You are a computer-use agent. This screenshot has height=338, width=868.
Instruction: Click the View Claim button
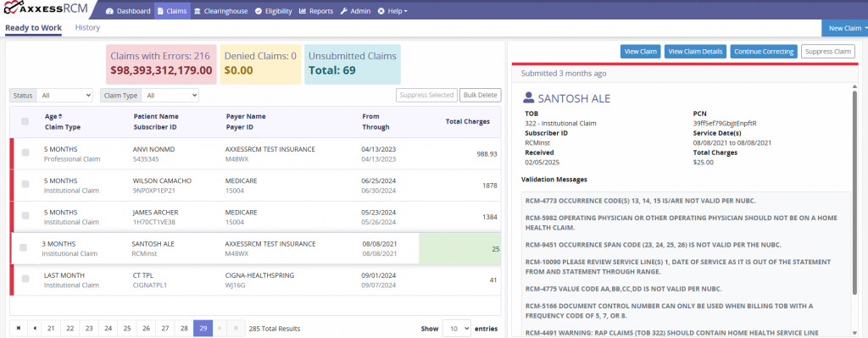640,52
